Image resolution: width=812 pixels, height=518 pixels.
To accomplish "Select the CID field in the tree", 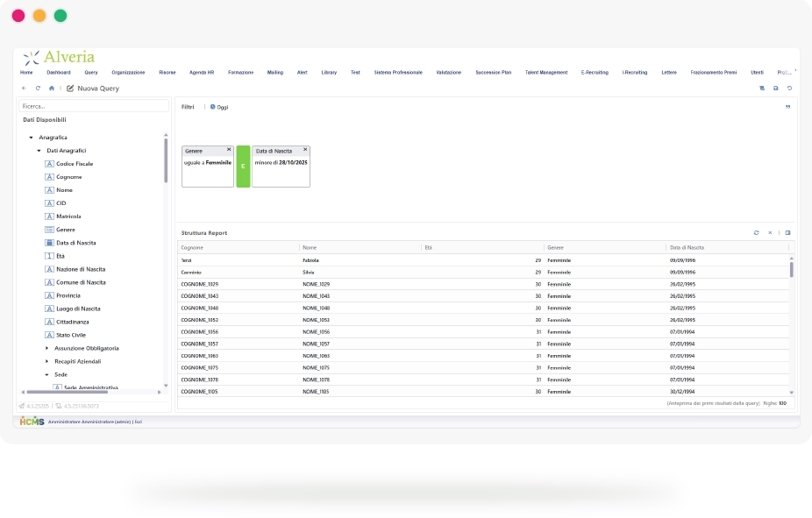I will tap(61, 203).
